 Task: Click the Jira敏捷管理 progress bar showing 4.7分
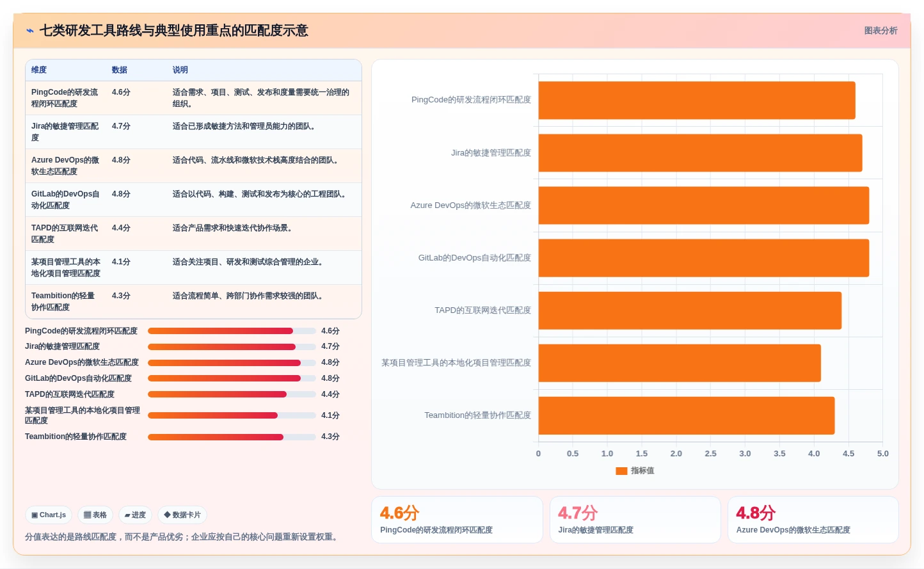pyautogui.click(x=232, y=347)
